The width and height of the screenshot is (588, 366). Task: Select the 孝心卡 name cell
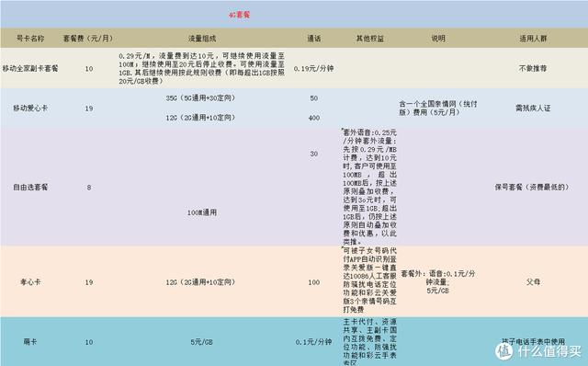pos(30,282)
